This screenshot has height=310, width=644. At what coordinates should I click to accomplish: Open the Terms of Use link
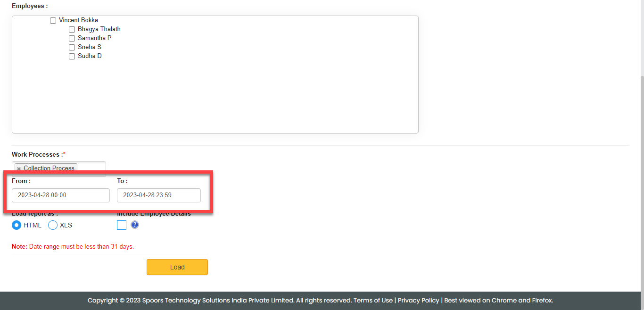(x=373, y=301)
